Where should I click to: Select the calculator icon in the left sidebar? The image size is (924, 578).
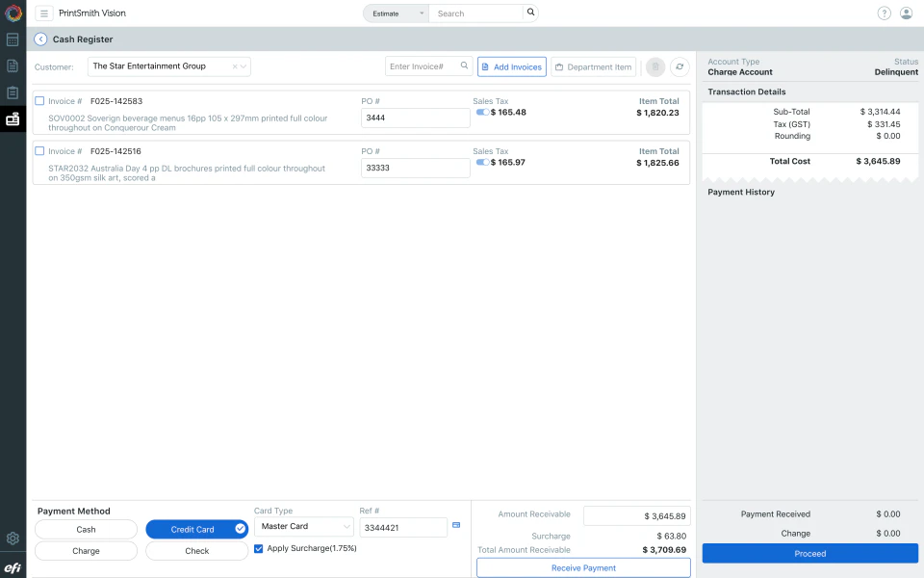[x=13, y=39]
